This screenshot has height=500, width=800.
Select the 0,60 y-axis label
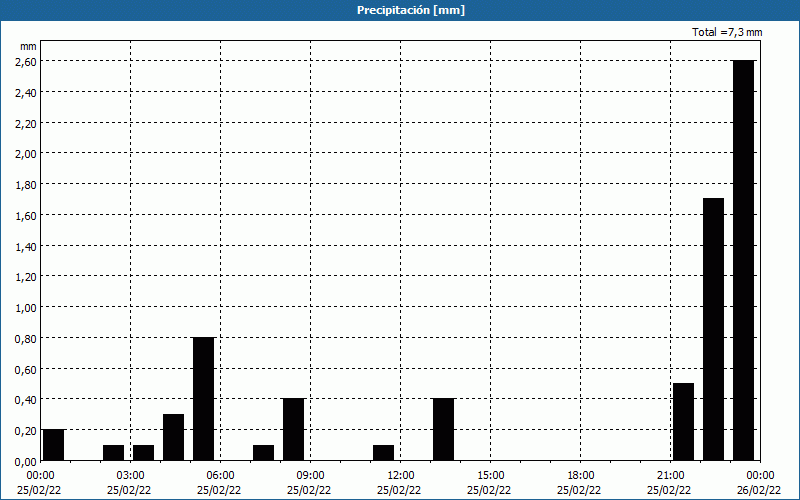tap(26, 370)
